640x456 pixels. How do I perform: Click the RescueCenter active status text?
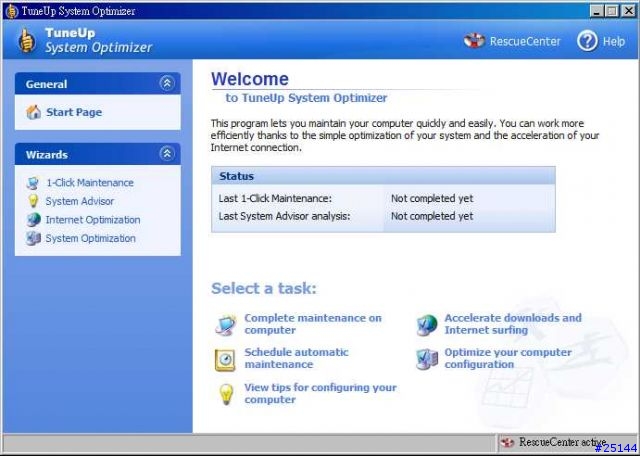click(562, 442)
